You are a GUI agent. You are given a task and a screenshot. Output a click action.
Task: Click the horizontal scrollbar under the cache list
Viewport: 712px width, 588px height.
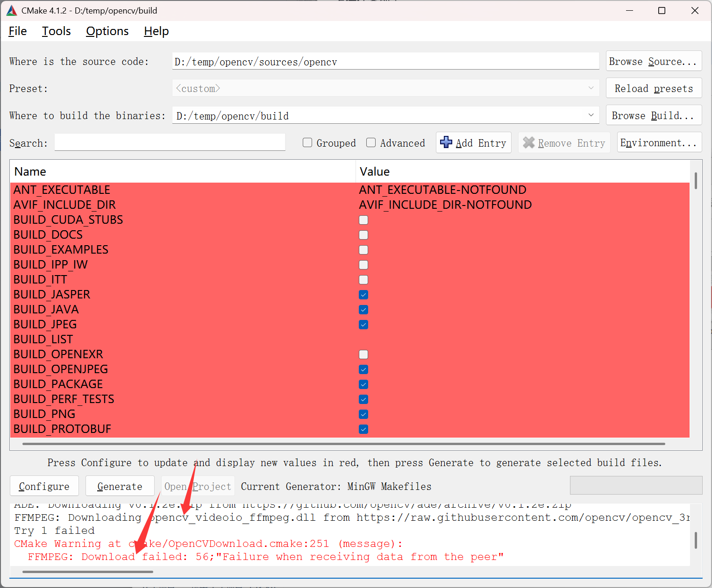(343, 444)
